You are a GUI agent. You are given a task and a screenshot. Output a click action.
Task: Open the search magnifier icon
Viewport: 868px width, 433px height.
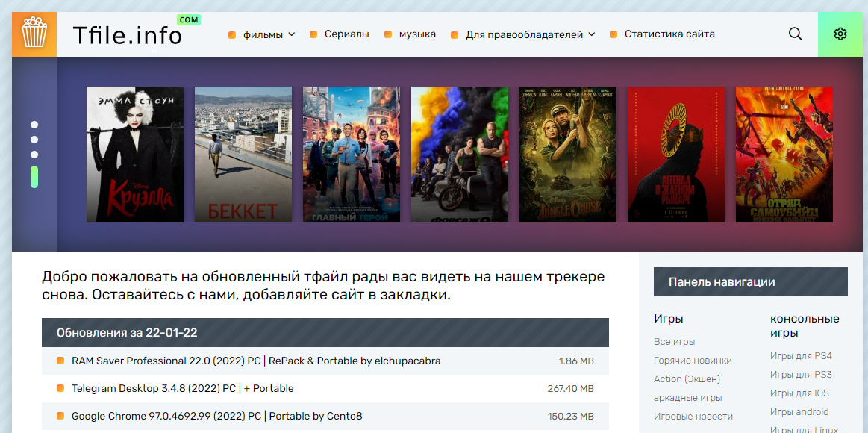(795, 34)
